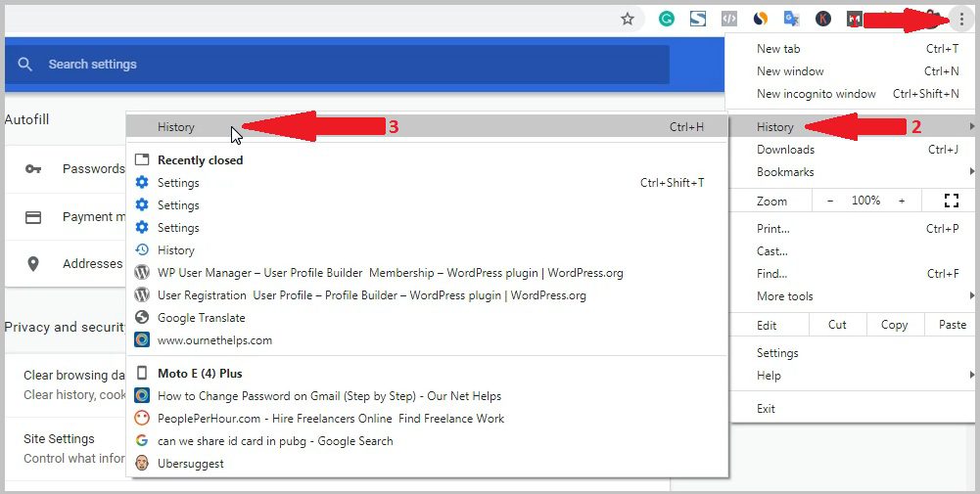Click the PeoplePerHour favicon

pos(143,418)
